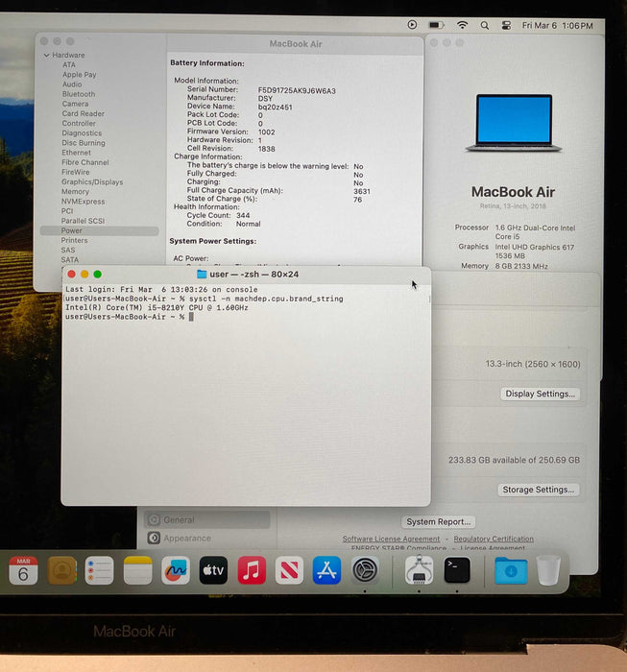Open Display Settings button

540,394
